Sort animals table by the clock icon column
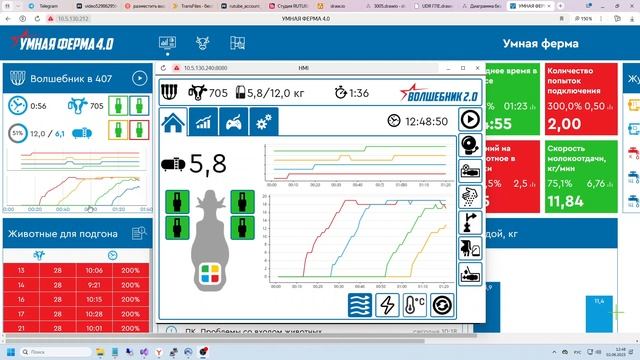Viewport: 640px width, 360px height. [x=113, y=256]
